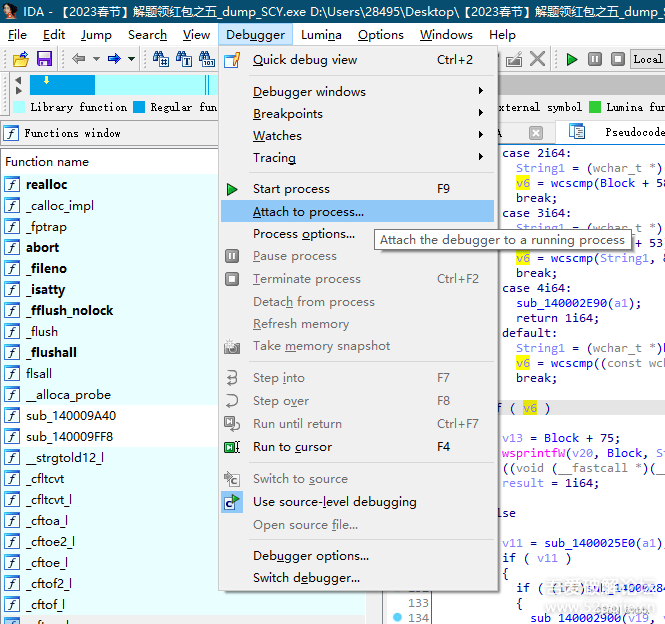Screen dimensions: 665x624
Task: Expand the Breakpoints submenu
Action: [358, 114]
